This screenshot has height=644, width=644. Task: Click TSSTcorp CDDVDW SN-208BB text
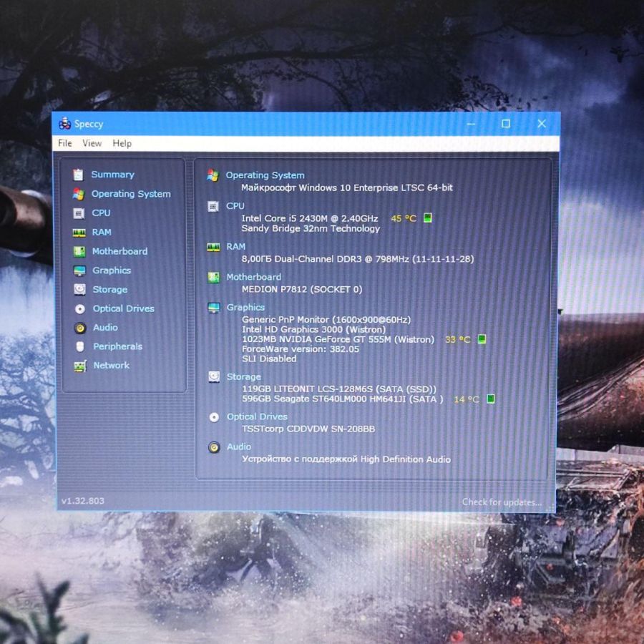click(308, 429)
